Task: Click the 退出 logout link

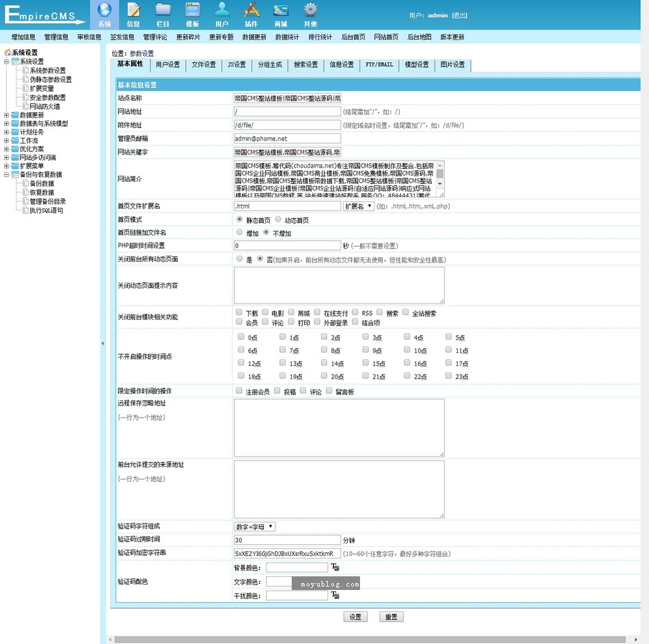Action: click(460, 15)
